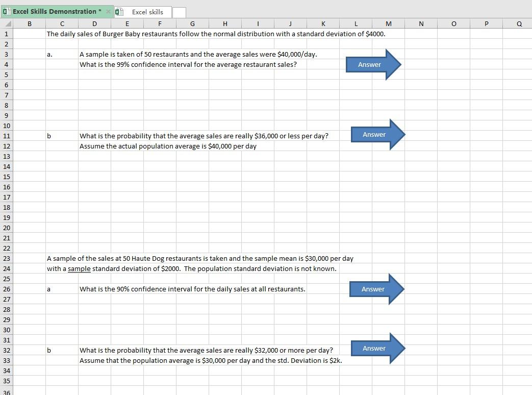Click the 'b' label in row 32
This screenshot has height=395, width=532.
click(49, 350)
